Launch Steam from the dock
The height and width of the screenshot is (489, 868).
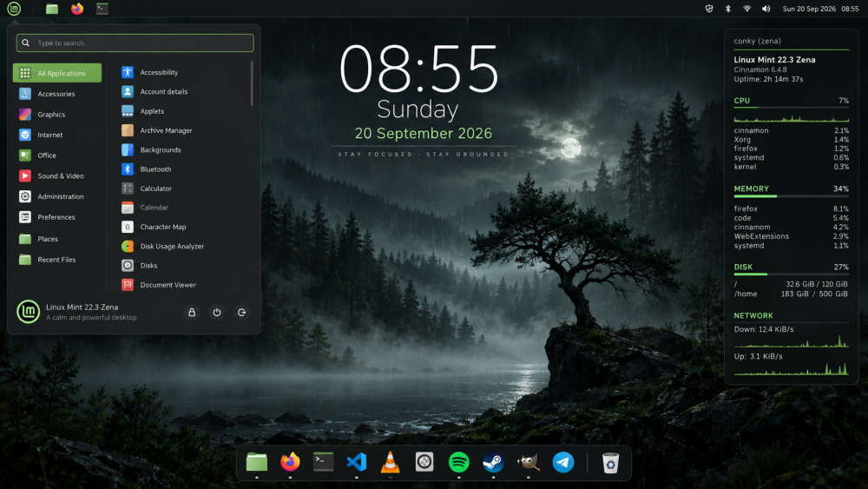493,462
